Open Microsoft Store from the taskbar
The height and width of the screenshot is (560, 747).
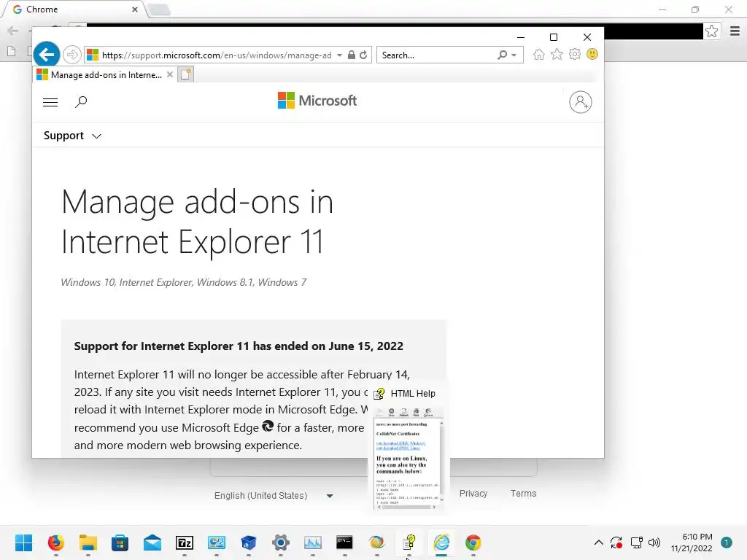[x=120, y=542]
